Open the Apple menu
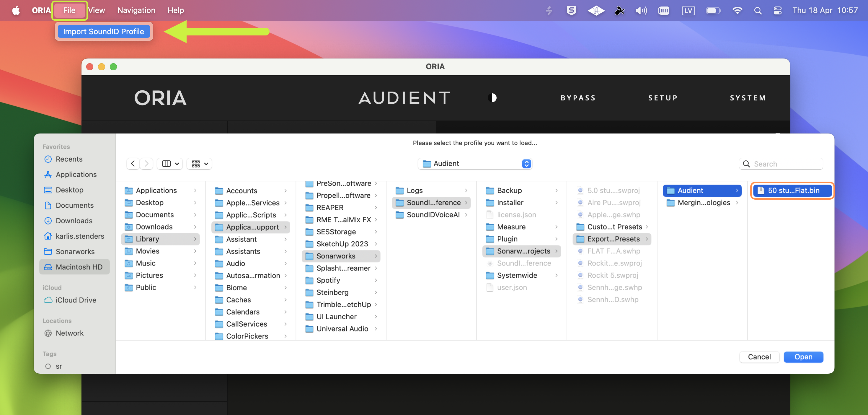The image size is (868, 415). (x=16, y=10)
